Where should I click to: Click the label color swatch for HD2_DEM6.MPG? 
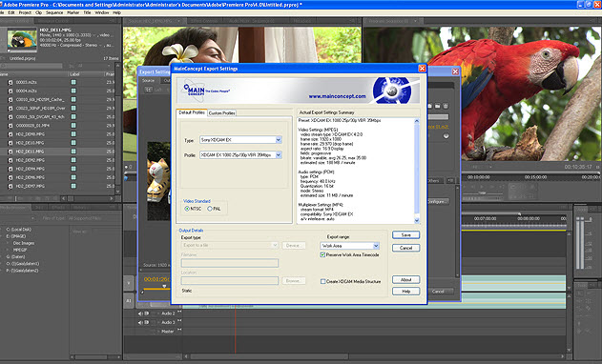pos(73,177)
